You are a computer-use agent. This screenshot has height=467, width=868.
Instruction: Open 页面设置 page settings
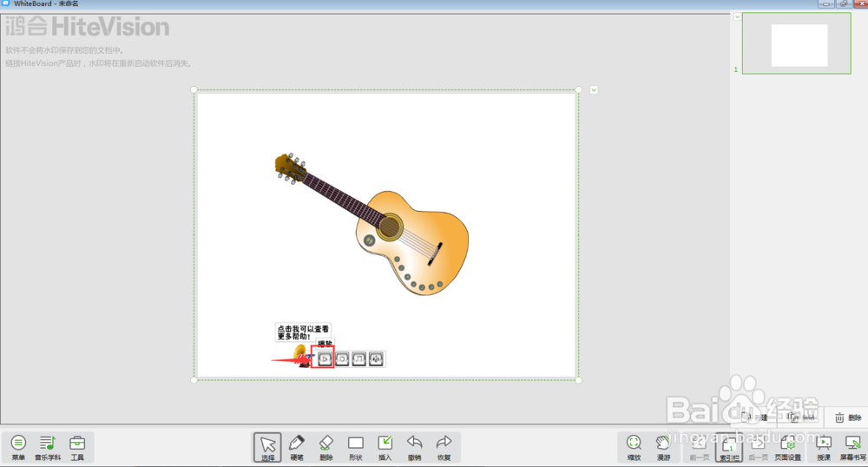[x=788, y=448]
